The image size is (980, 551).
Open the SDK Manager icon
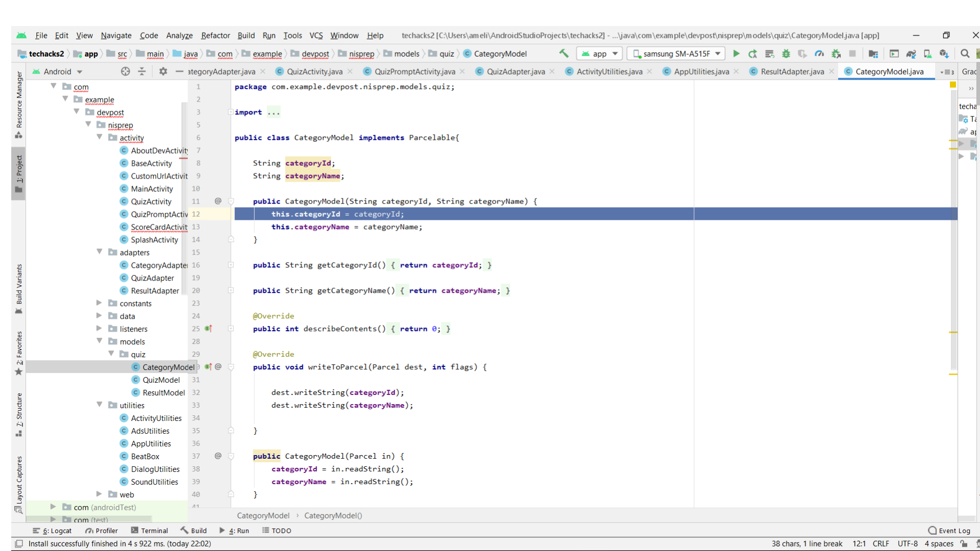click(944, 54)
